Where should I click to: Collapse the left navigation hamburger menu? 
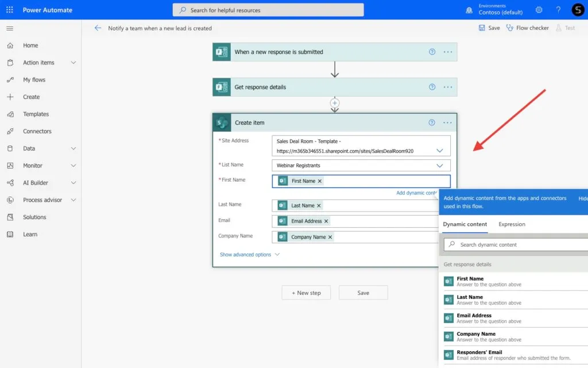point(10,29)
